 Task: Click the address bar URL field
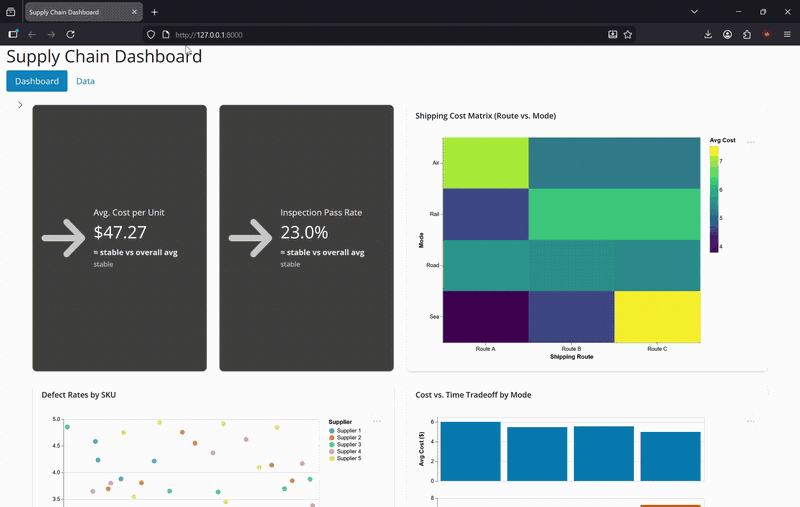pyautogui.click(x=380, y=34)
